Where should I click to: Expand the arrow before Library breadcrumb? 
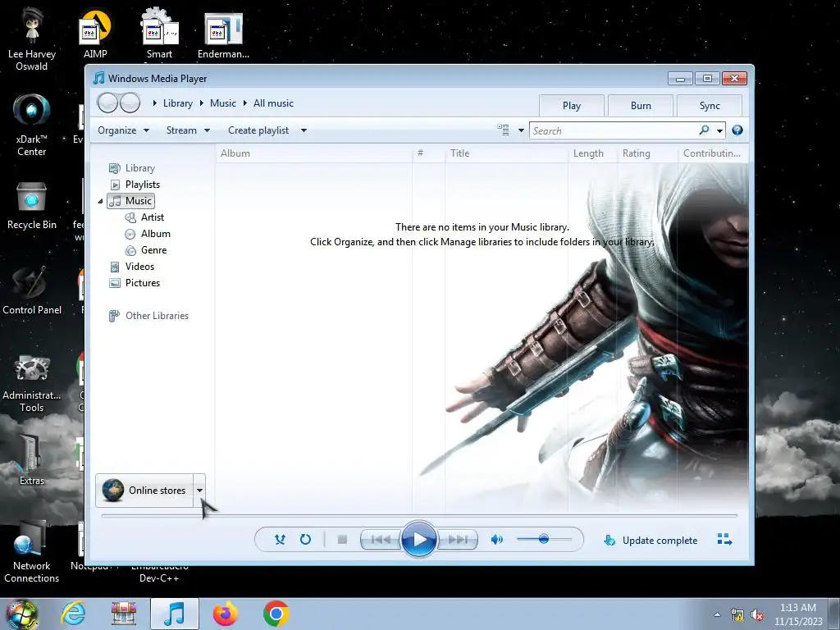click(x=154, y=103)
